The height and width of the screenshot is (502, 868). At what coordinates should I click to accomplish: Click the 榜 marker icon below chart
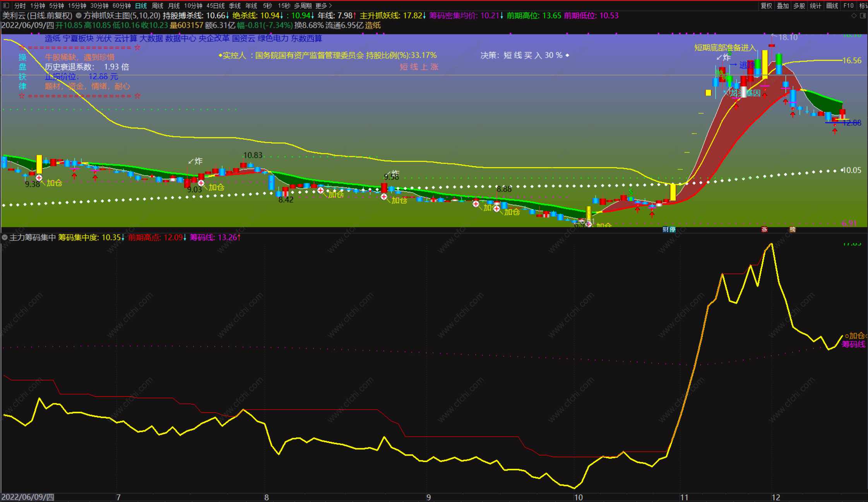[792, 229]
